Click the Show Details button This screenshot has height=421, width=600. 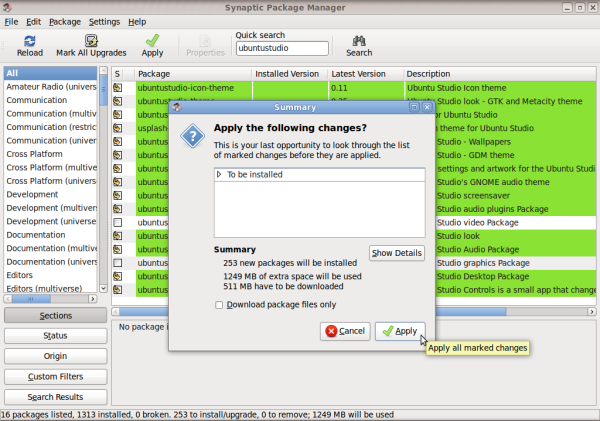click(397, 253)
